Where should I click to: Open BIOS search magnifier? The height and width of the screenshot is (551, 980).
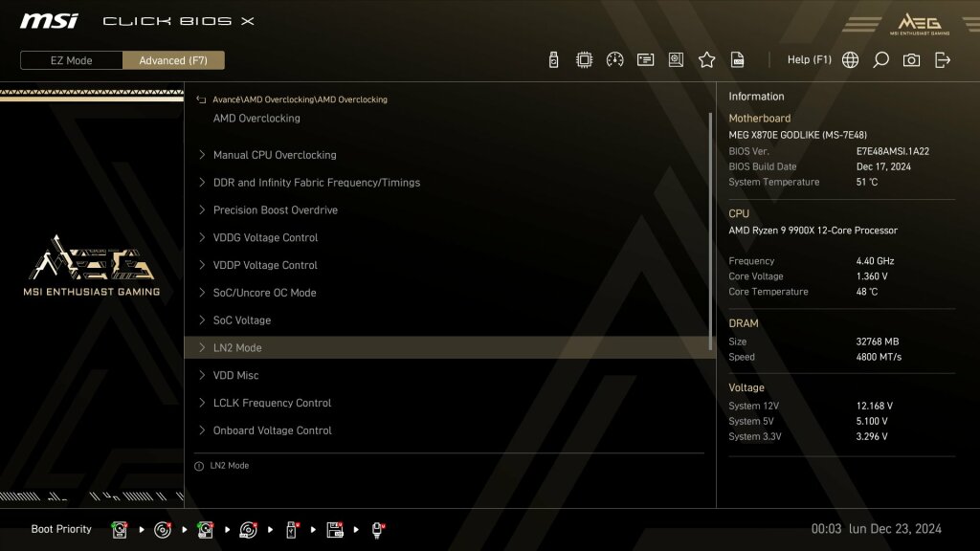880,60
